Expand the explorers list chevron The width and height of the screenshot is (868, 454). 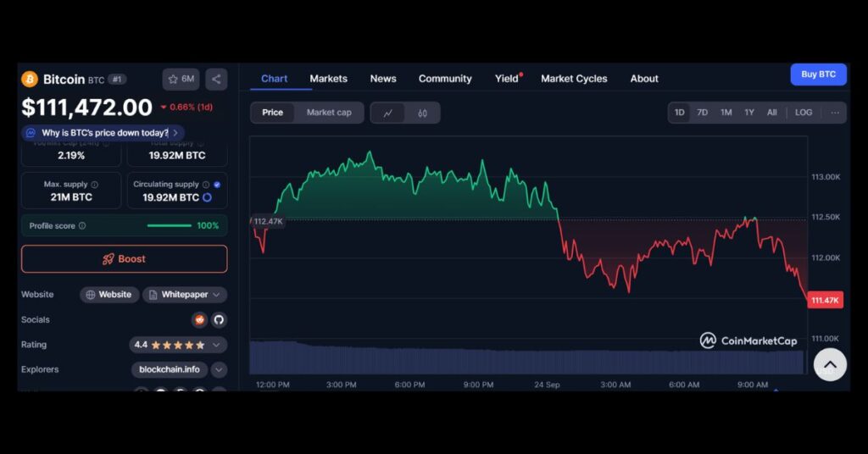(x=220, y=369)
